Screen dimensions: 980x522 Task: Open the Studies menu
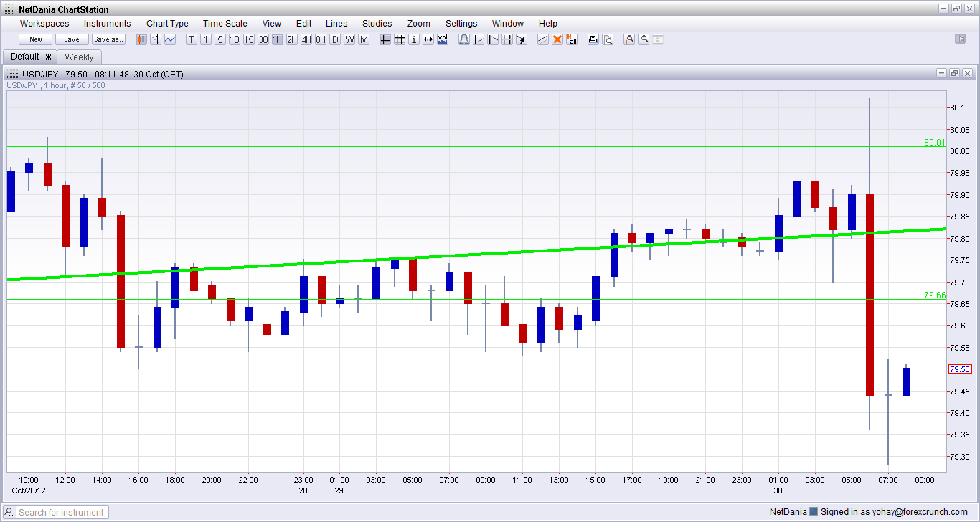(377, 24)
